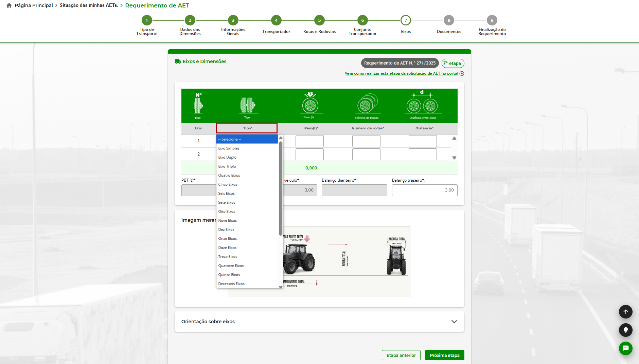
Task: Open the green chat bubble button
Action: [626, 348]
